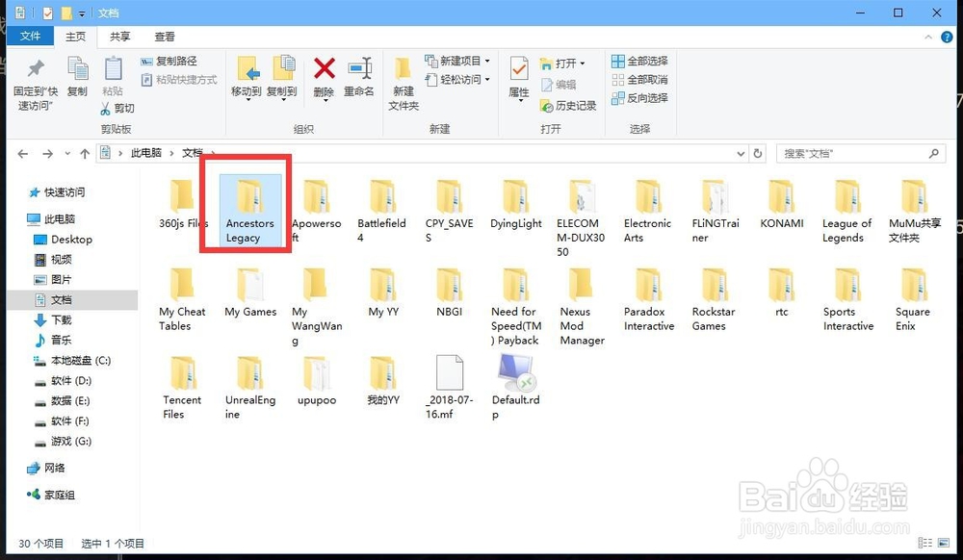Click the Rename (重命名) icon
Image resolution: width=963 pixels, height=560 pixels.
(359, 68)
